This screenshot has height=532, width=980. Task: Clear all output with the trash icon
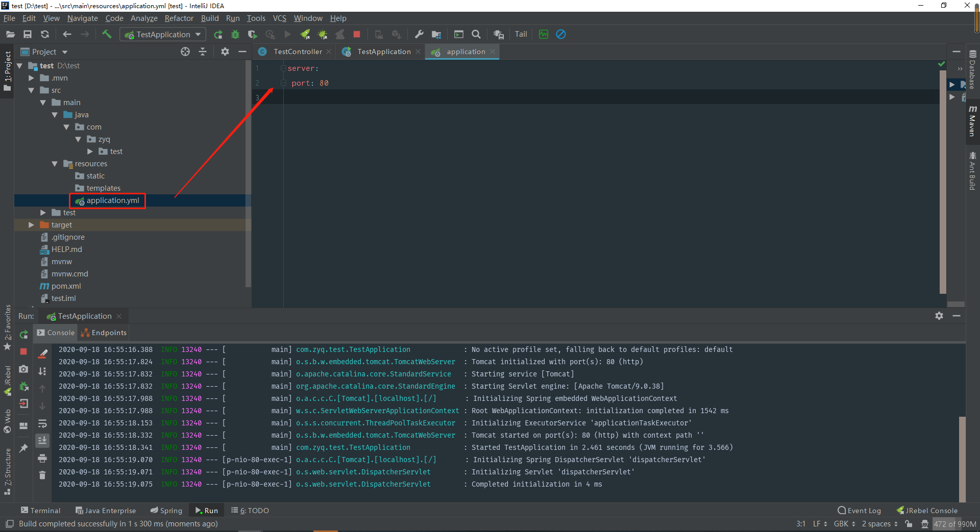42,475
